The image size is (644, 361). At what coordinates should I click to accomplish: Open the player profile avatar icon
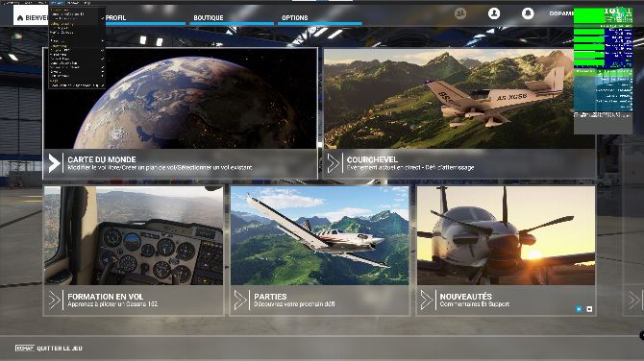click(494, 13)
